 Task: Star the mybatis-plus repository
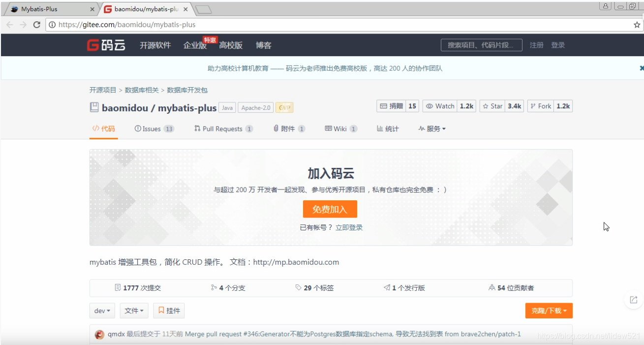[492, 106]
